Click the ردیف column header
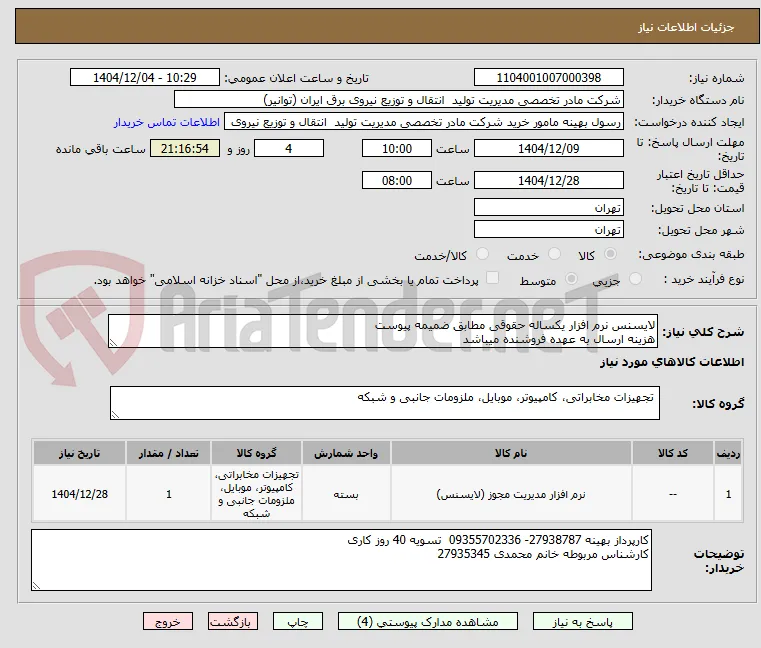Screen dimensions: 761x648 [728, 453]
